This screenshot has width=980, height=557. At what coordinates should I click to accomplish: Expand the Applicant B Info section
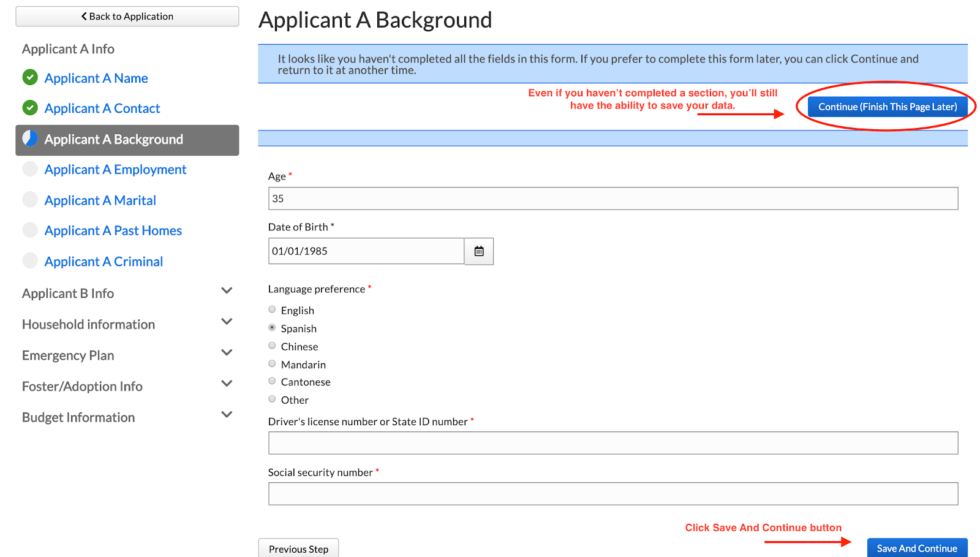coord(227,291)
